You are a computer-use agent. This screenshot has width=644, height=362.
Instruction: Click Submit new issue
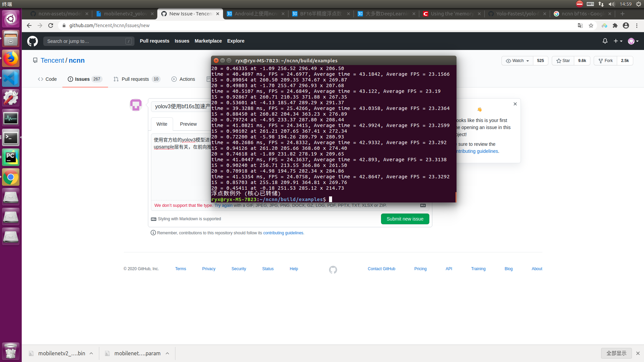405,219
